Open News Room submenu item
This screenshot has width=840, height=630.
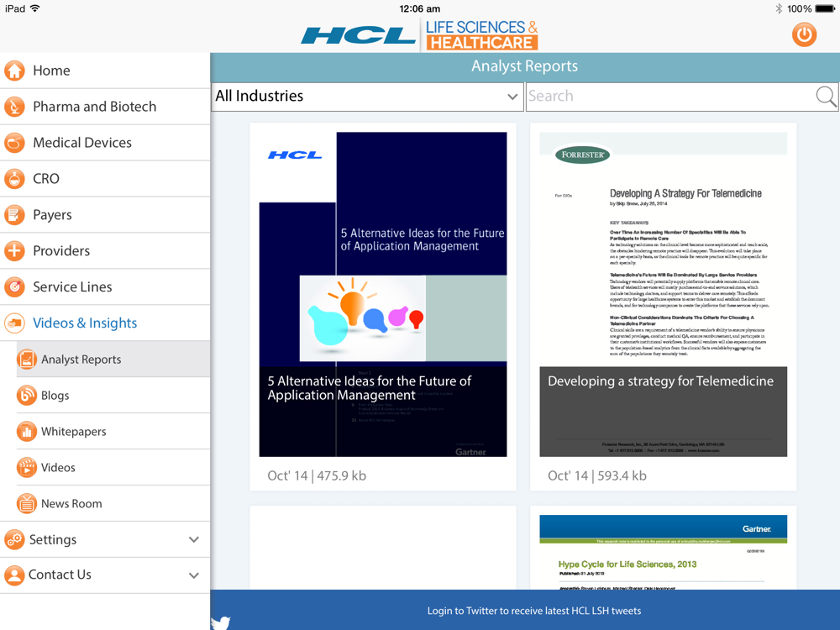[113, 503]
